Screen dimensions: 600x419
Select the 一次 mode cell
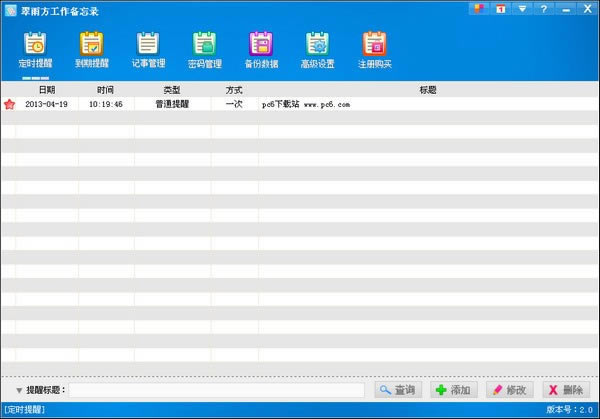(x=234, y=104)
